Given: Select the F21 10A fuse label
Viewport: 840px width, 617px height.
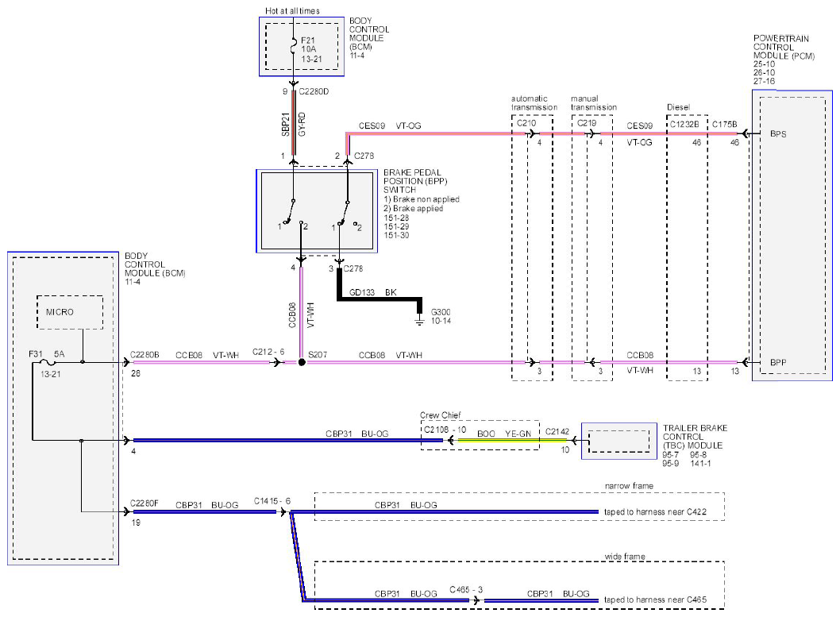Looking at the screenshot, I should (309, 44).
